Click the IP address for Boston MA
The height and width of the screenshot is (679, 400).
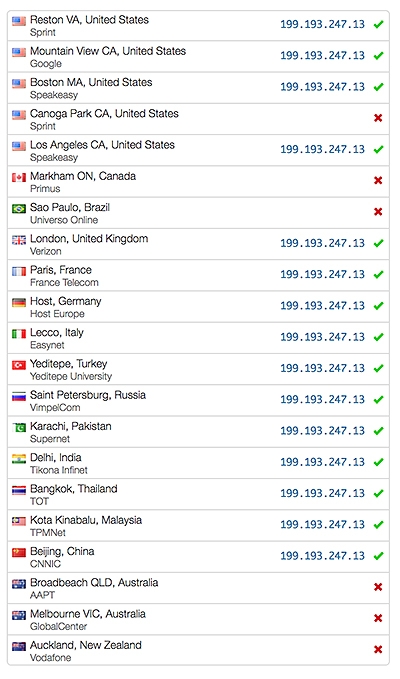(x=323, y=87)
